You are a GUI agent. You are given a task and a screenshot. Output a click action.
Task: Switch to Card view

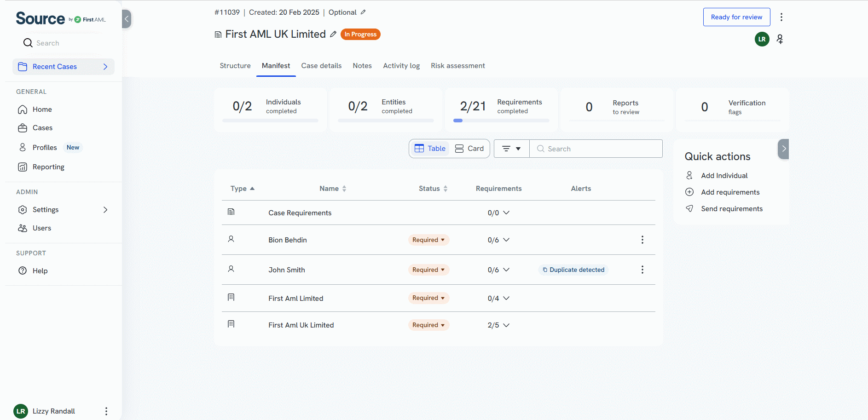coord(469,149)
